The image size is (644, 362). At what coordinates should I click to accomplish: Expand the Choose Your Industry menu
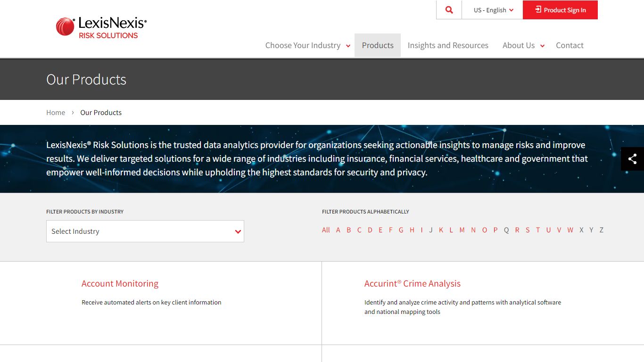[307, 45]
